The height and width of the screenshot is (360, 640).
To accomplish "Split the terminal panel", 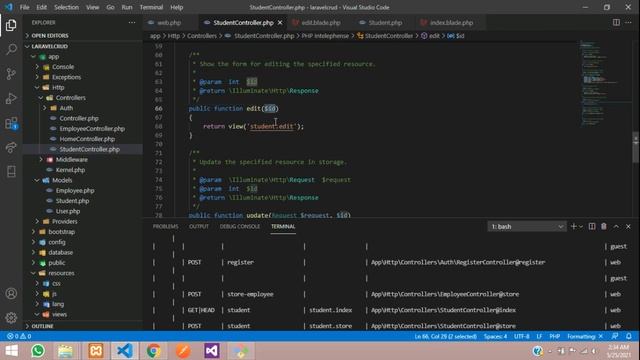I will pyautogui.click(x=592, y=227).
